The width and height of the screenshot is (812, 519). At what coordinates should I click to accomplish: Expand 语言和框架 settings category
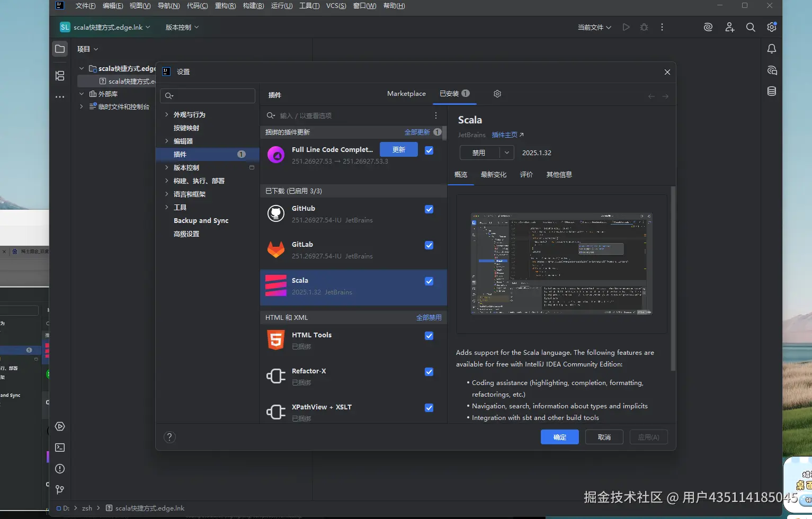coord(166,194)
